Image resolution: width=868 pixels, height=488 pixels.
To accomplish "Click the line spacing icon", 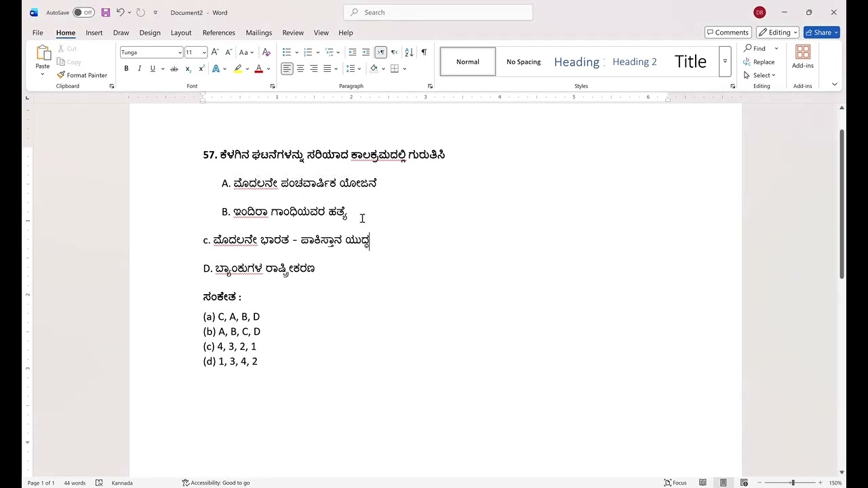I will click(x=350, y=68).
